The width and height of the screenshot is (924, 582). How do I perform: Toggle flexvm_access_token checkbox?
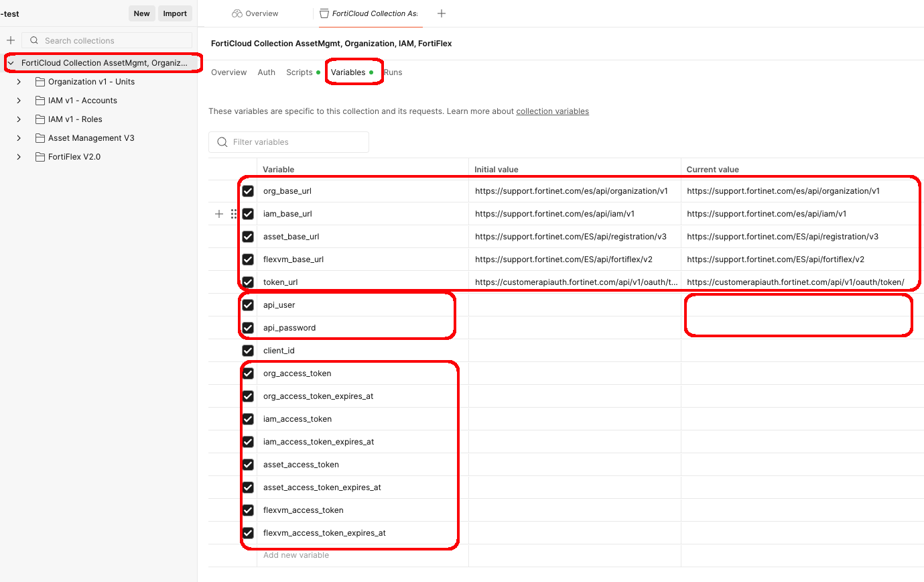pyautogui.click(x=248, y=510)
